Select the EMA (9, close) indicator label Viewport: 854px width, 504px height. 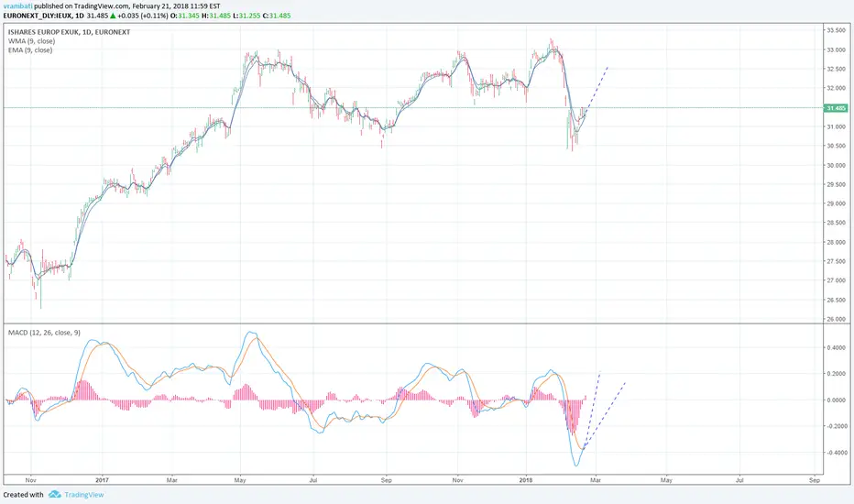tap(30, 50)
